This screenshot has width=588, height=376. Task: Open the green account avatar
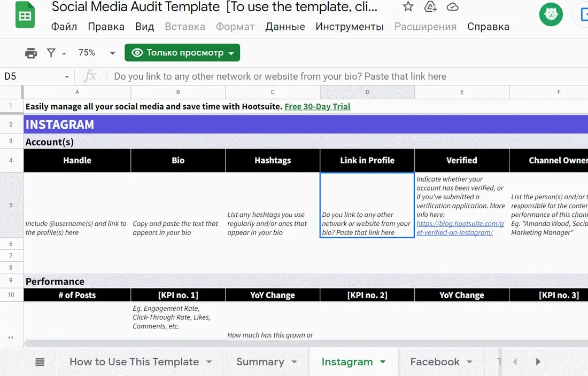(x=551, y=14)
